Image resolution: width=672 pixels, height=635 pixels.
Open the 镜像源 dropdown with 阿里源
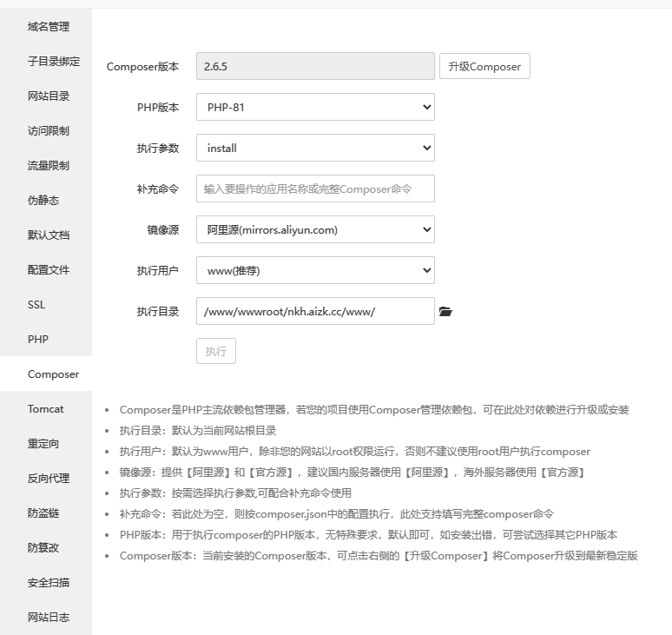click(315, 229)
